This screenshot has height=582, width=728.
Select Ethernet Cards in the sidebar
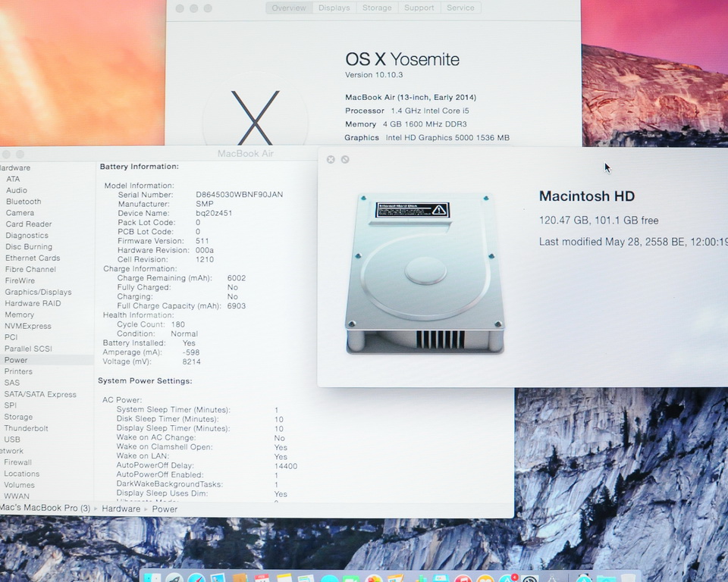tap(33, 258)
